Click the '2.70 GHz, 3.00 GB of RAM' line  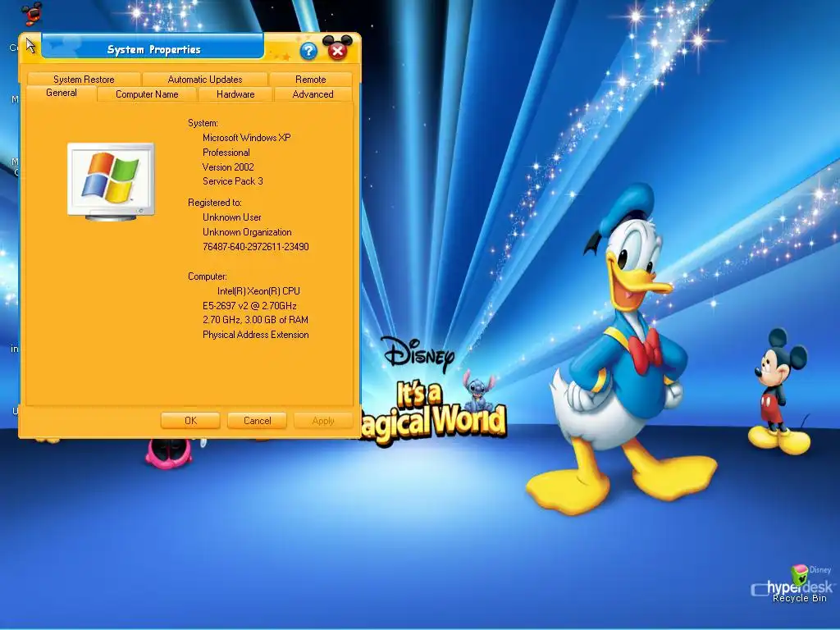[256, 320]
